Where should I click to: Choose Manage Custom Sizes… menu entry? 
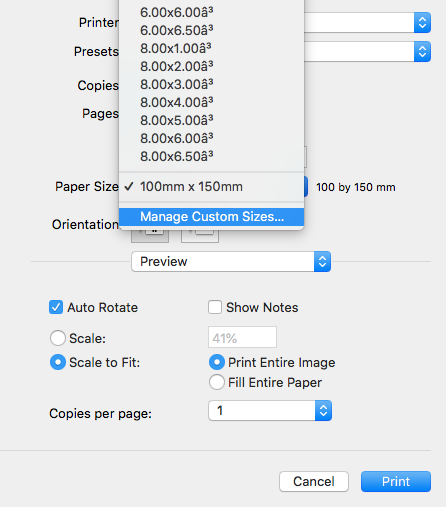pyautogui.click(x=211, y=217)
